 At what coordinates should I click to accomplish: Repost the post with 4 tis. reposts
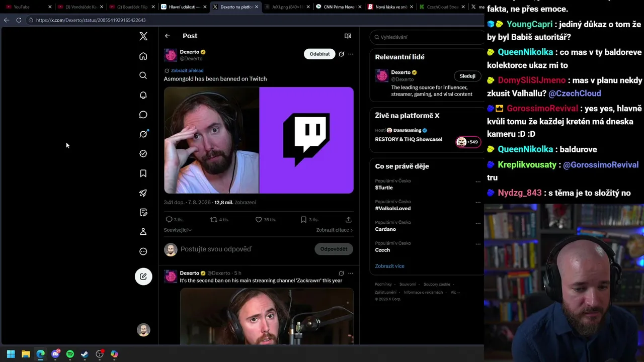tap(219, 220)
